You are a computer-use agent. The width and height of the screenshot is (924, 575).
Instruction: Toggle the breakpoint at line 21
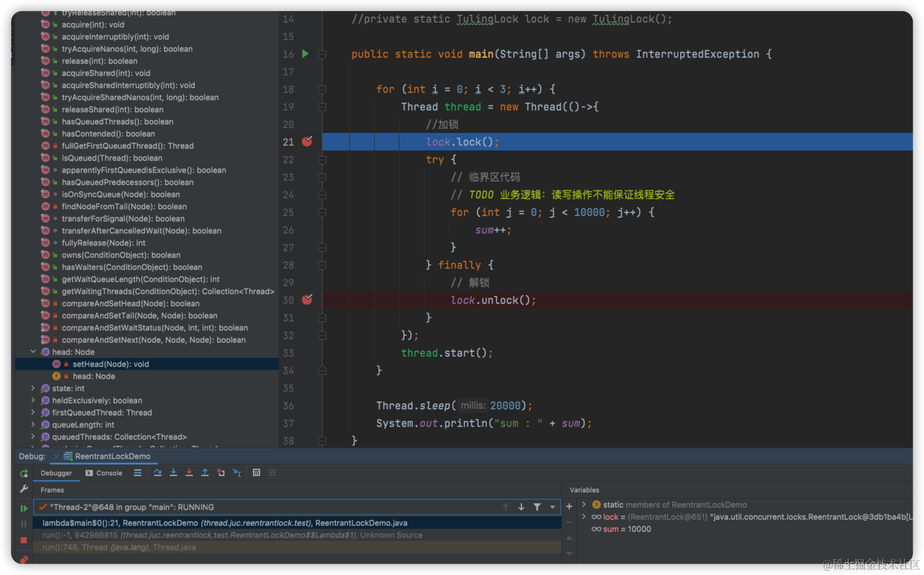307,141
